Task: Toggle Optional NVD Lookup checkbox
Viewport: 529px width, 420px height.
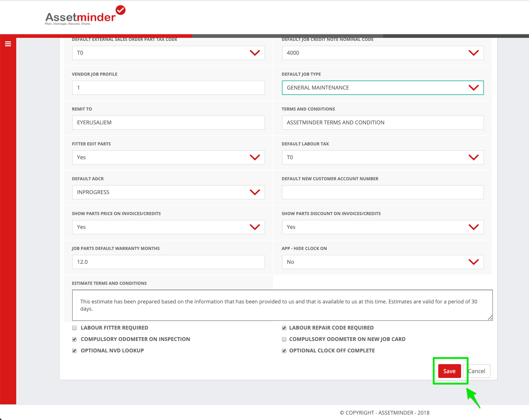Action: (x=74, y=351)
